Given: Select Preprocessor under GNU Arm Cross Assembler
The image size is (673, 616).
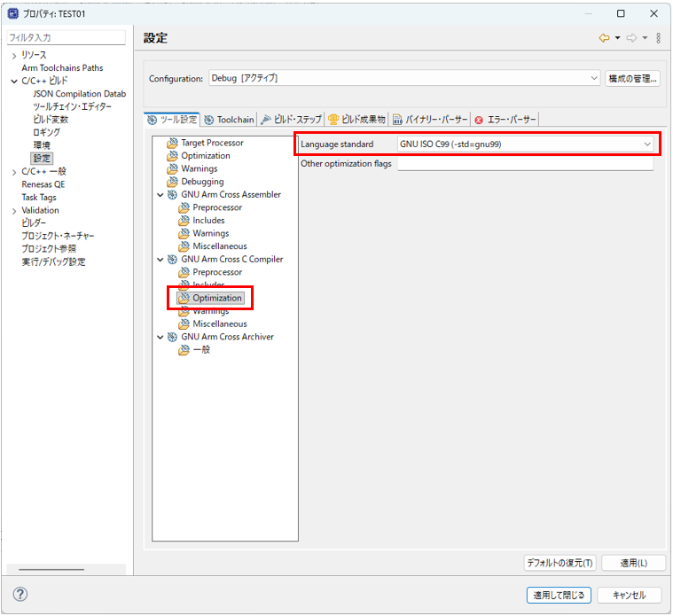Looking at the screenshot, I should point(216,207).
